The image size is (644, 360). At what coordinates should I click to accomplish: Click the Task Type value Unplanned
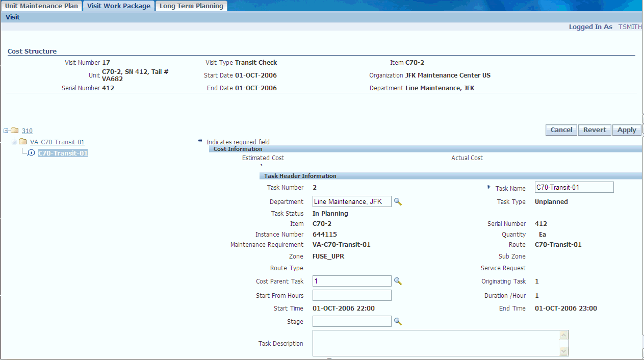pyautogui.click(x=551, y=202)
